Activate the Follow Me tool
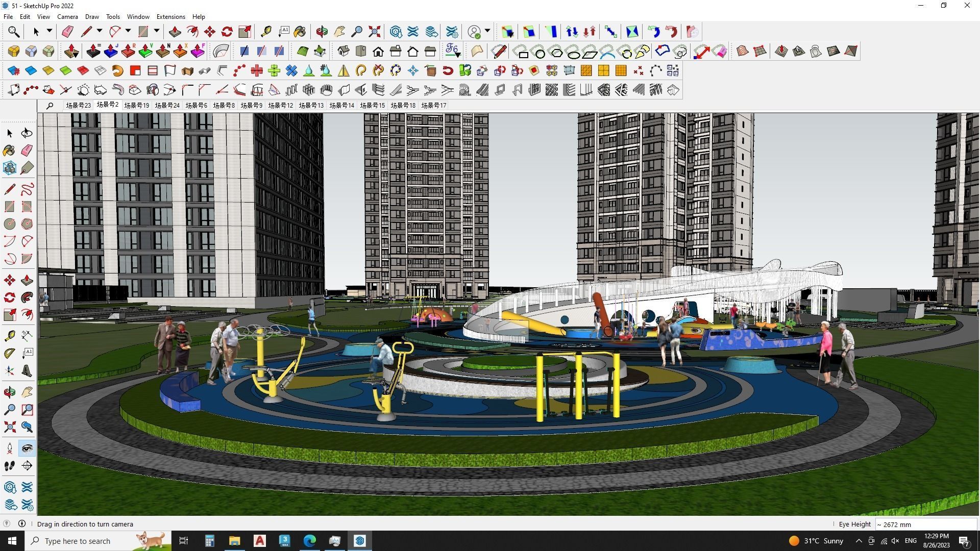Image resolution: width=980 pixels, height=551 pixels. [27, 297]
